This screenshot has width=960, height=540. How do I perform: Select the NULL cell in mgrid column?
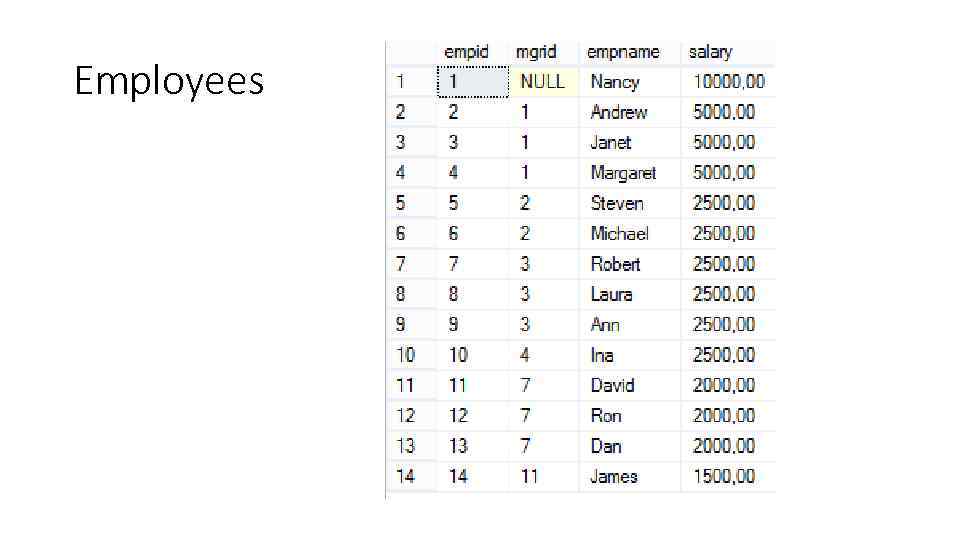click(543, 82)
